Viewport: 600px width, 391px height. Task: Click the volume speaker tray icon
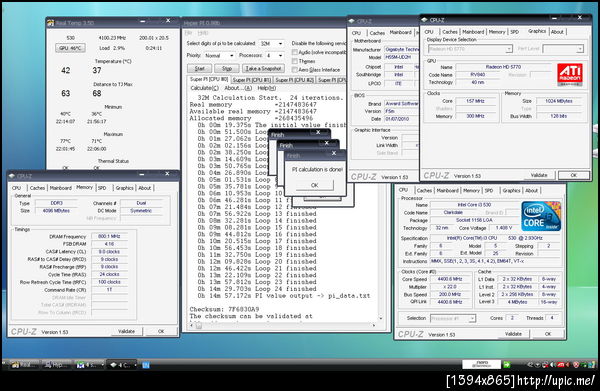[551, 365]
